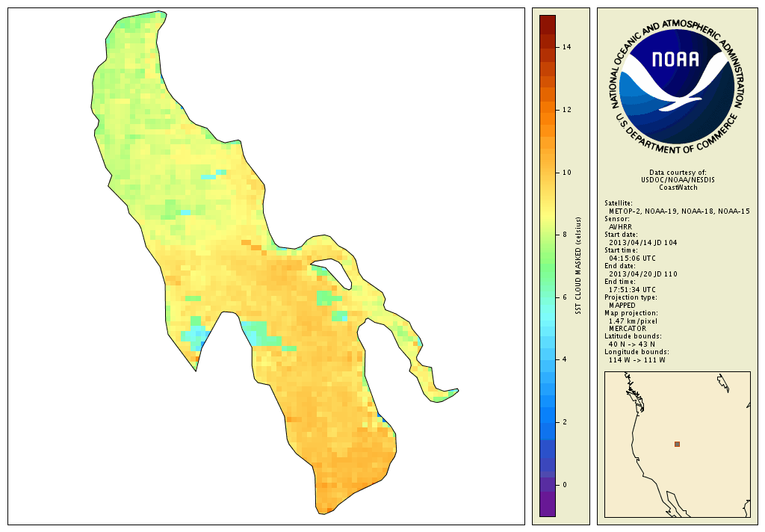The image size is (765, 532).
Task: Click the 'CoastWatch' text
Action: 678,188
